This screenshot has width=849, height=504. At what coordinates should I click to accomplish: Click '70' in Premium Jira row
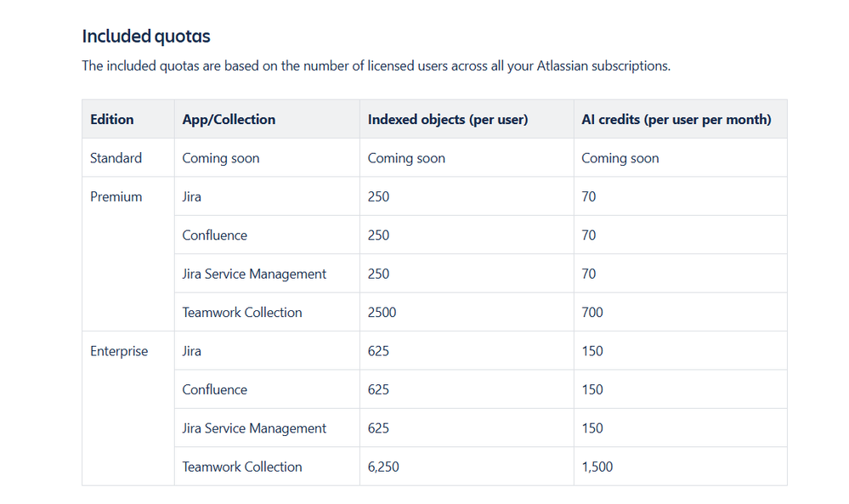tap(589, 196)
